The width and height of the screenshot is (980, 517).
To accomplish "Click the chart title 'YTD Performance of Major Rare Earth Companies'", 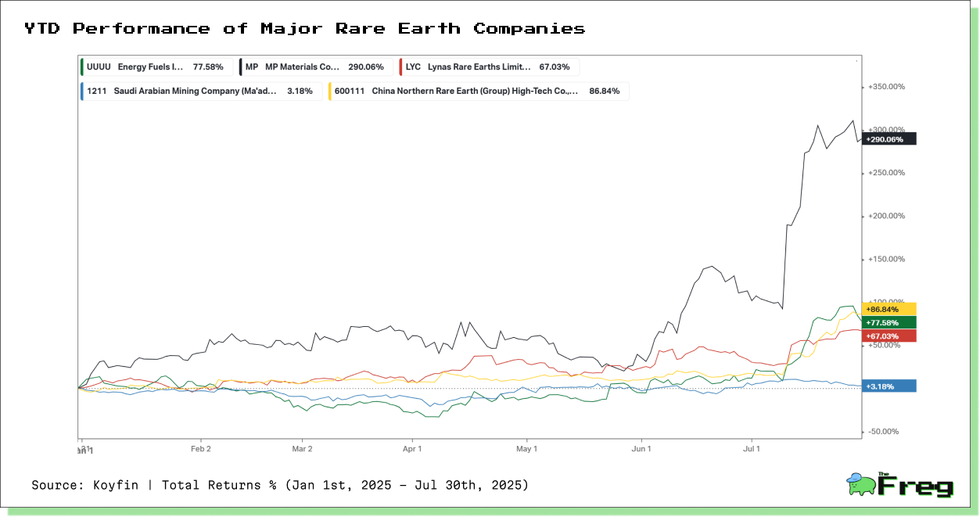I will click(x=304, y=29).
